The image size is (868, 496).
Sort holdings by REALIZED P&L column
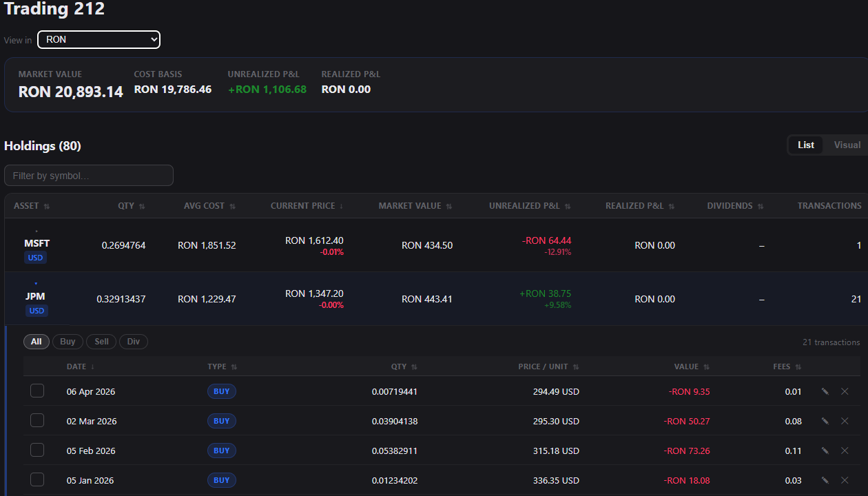pyautogui.click(x=640, y=206)
